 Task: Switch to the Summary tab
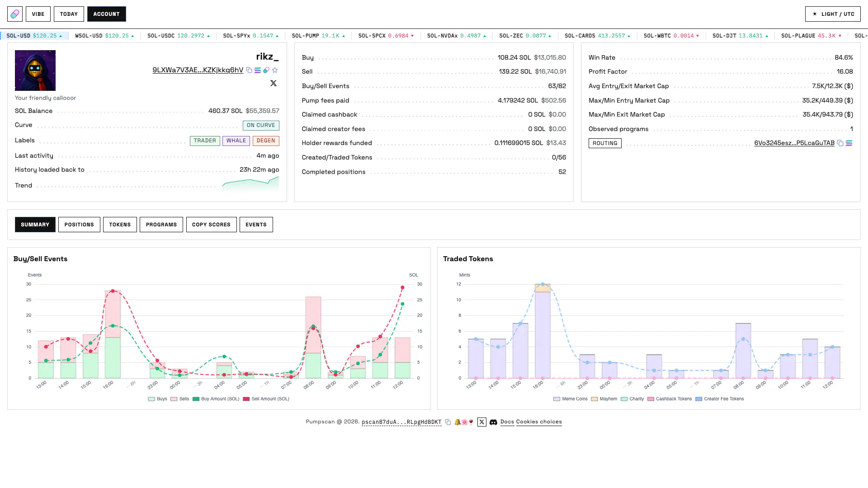point(35,225)
